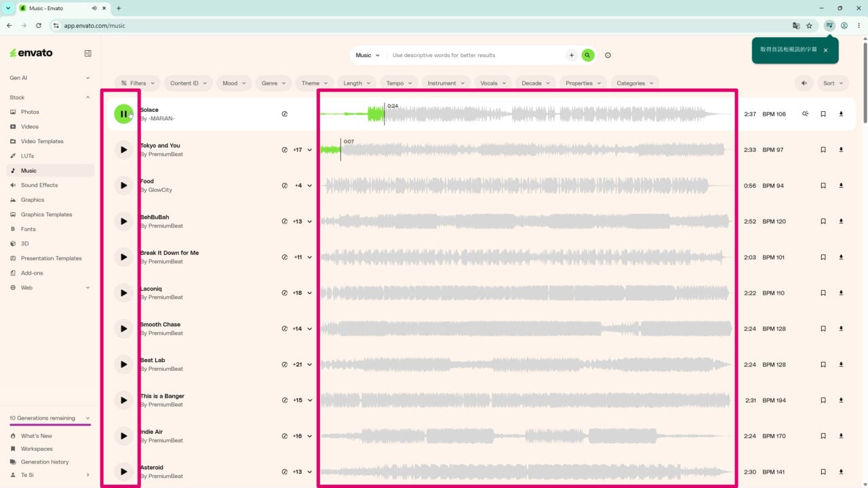Open Sound Effects in sidebar
The height and width of the screenshot is (488, 868).
click(x=39, y=185)
